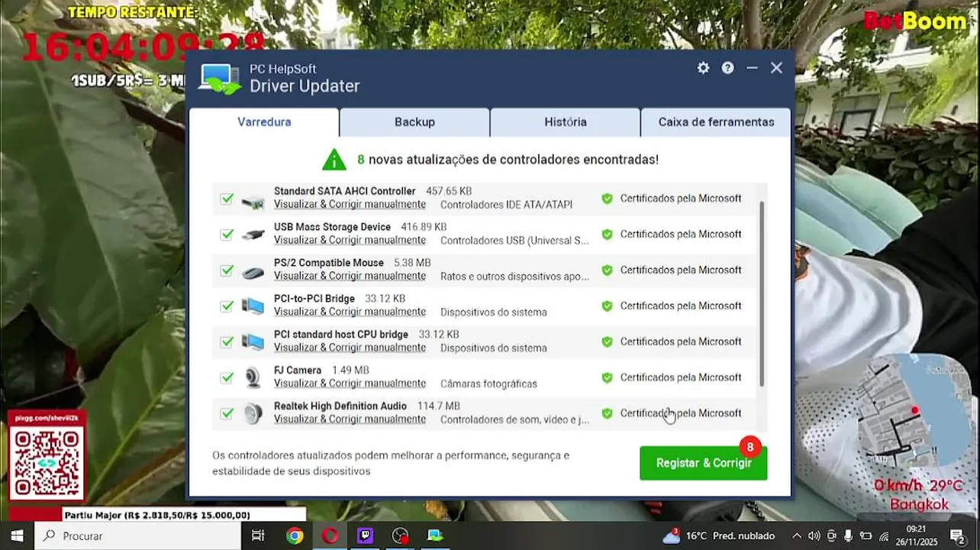Click certified shield icon in PS/2 Mouse row
Screen dimensions: 980x550
point(607,270)
